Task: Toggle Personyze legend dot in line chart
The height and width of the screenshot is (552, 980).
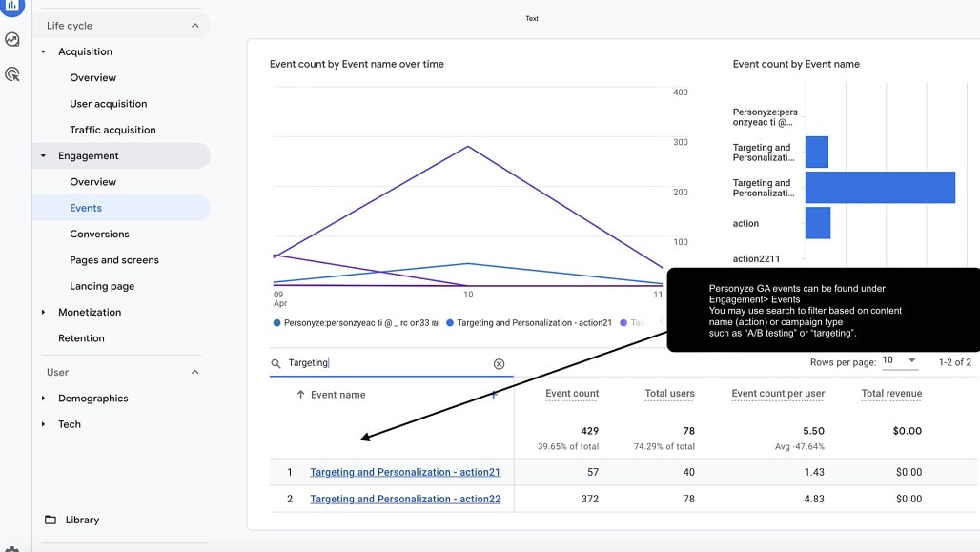Action: [276, 323]
